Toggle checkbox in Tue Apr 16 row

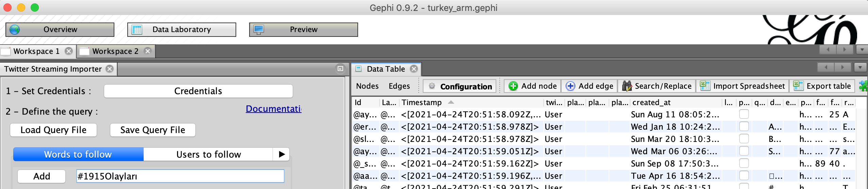tap(744, 176)
